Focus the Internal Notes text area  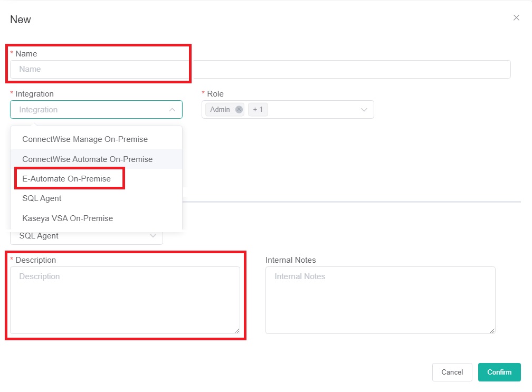(x=380, y=300)
